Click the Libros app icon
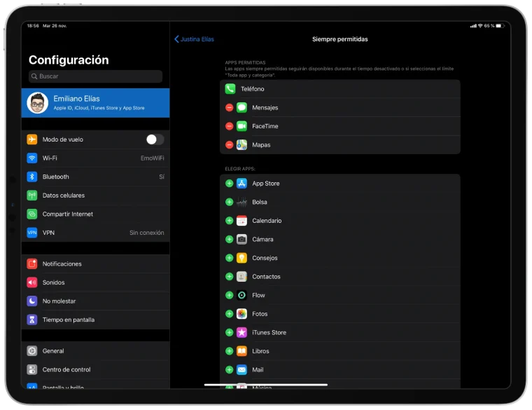 [241, 351]
